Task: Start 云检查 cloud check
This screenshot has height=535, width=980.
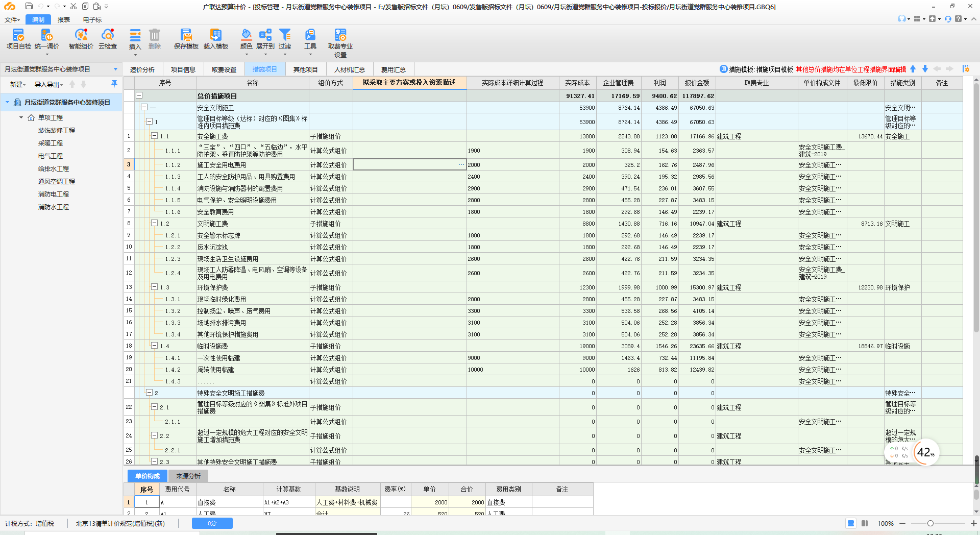Action: click(x=108, y=39)
